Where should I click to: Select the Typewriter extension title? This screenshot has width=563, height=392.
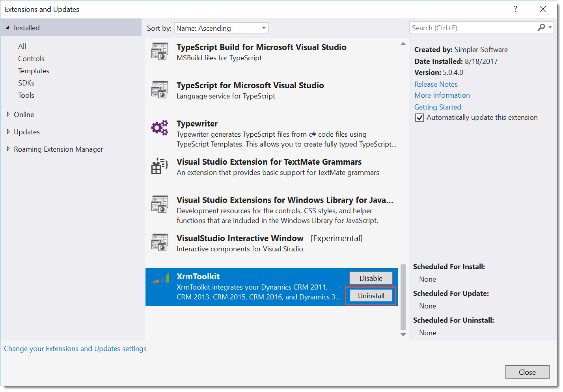coord(197,123)
